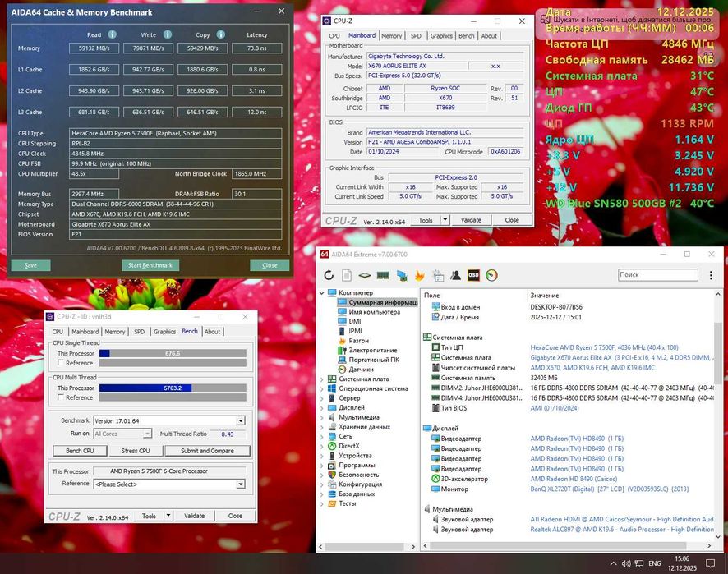The height and width of the screenshot is (574, 728).
Task: Click the Read info icon in benchmark
Action: point(113,35)
